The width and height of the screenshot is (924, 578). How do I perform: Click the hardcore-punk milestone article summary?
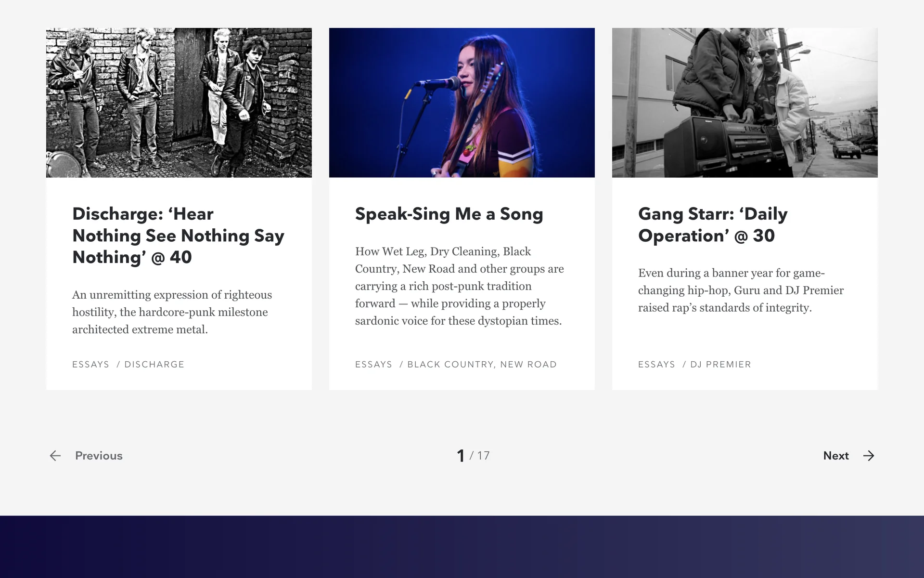tap(172, 312)
